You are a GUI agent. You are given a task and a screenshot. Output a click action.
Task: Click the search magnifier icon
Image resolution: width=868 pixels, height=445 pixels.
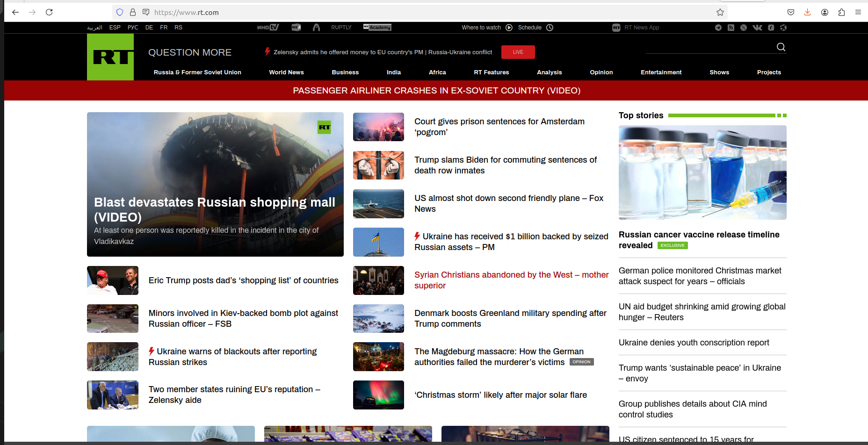point(781,47)
